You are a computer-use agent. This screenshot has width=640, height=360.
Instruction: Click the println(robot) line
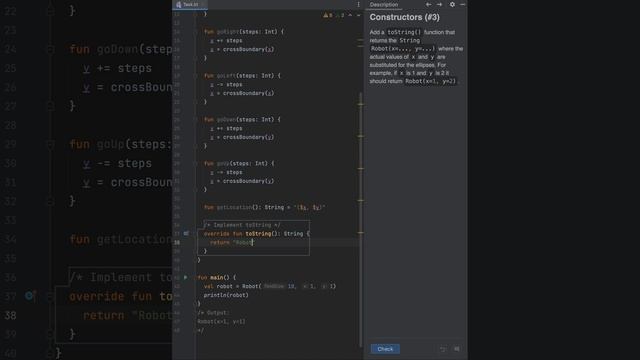226,295
